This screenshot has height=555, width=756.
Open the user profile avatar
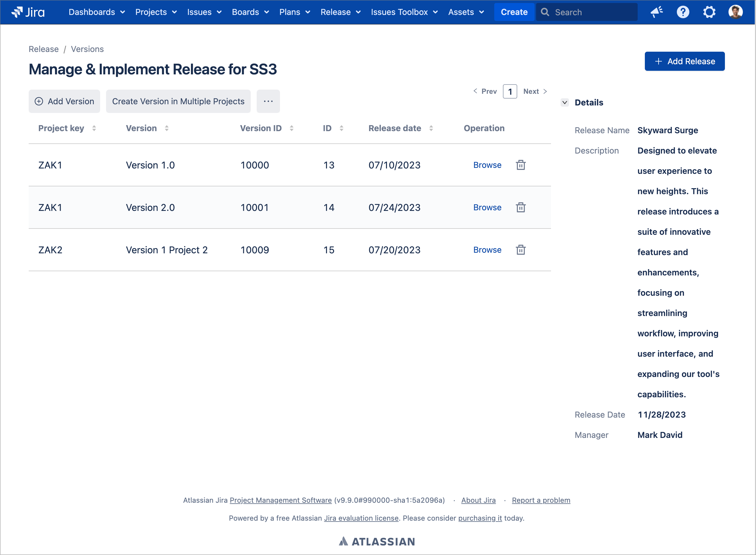click(x=735, y=12)
